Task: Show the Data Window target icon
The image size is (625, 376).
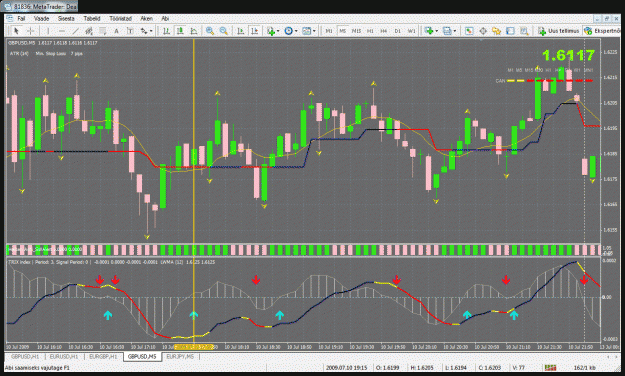Action: click(x=483, y=31)
